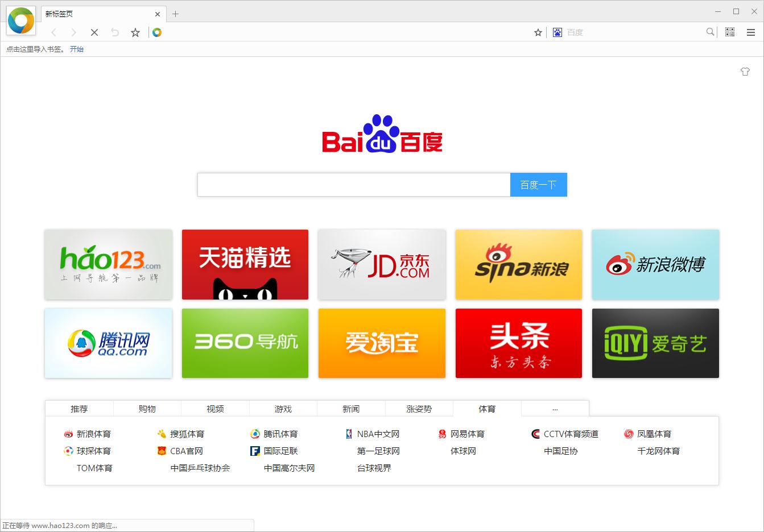Open the 天猫精选 tile
The image size is (764, 532).
(245, 264)
